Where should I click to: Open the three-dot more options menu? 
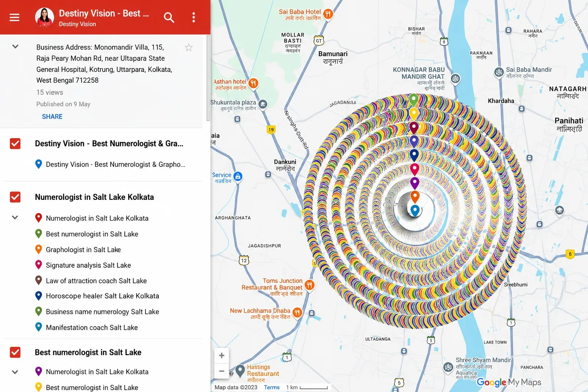pyautogui.click(x=194, y=17)
